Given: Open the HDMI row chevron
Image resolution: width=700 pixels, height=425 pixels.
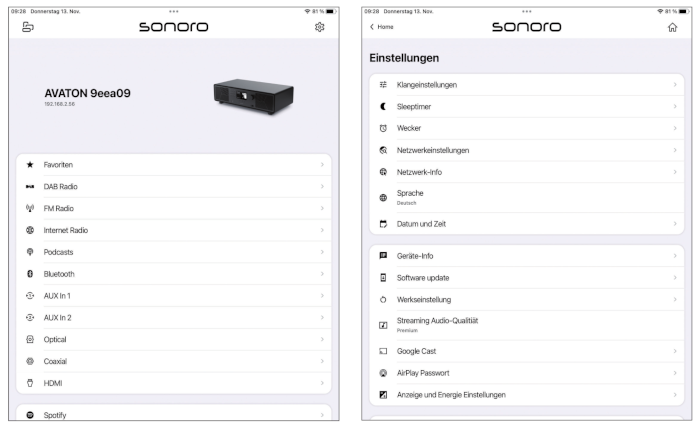Looking at the screenshot, I should [322, 383].
